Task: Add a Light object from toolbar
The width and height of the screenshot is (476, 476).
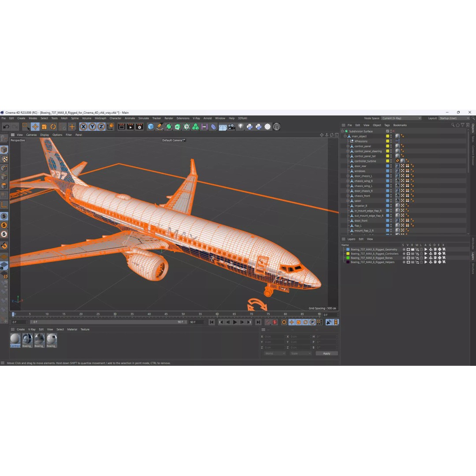Action: click(241, 127)
